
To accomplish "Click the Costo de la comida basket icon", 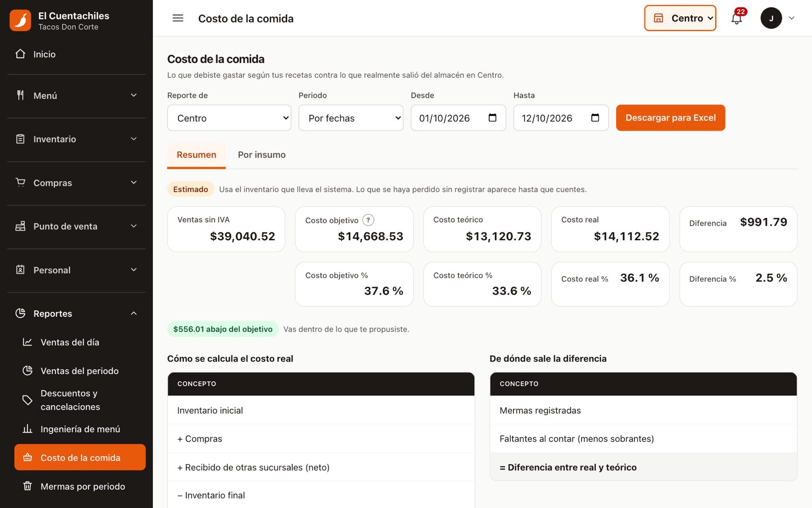I will click(27, 457).
